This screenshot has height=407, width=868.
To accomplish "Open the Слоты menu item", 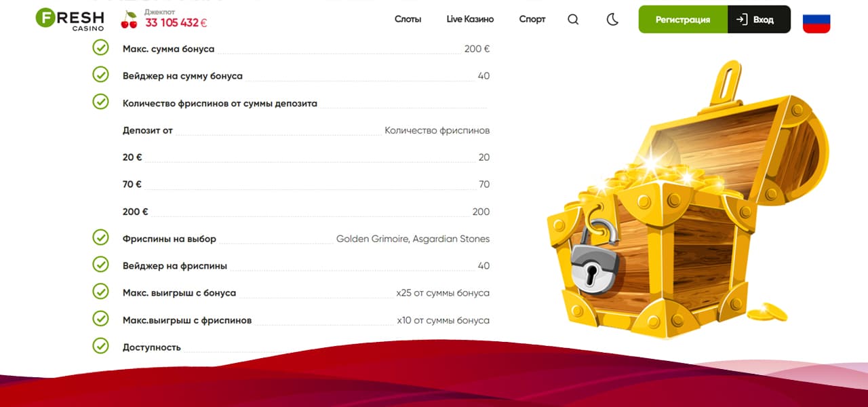I will [408, 19].
